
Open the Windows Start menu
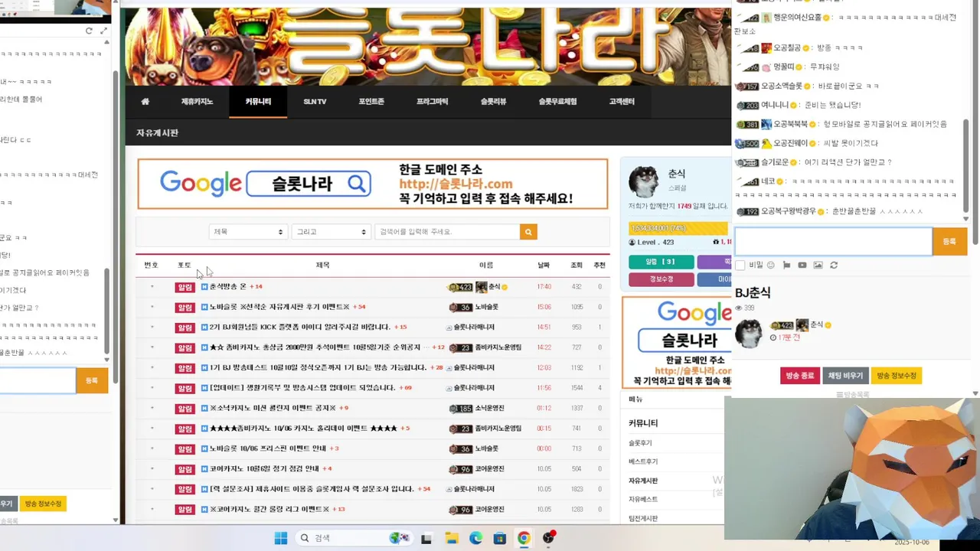281,538
